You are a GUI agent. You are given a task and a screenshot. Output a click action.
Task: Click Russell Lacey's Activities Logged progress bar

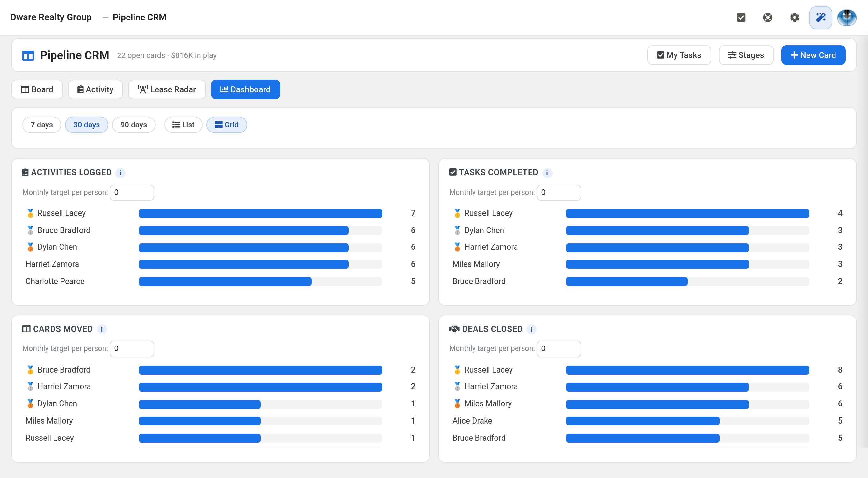pyautogui.click(x=260, y=213)
